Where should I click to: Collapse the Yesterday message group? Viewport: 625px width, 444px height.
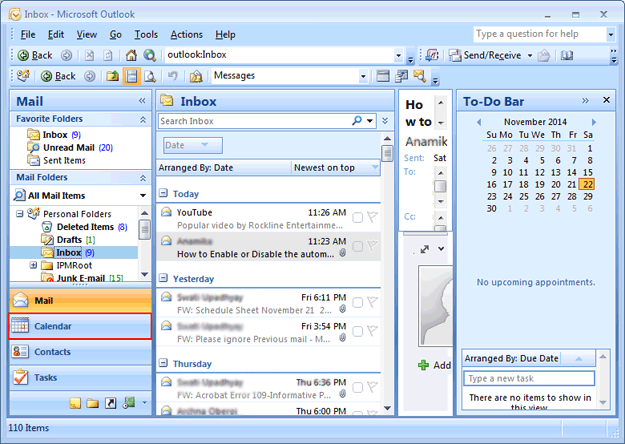[163, 278]
